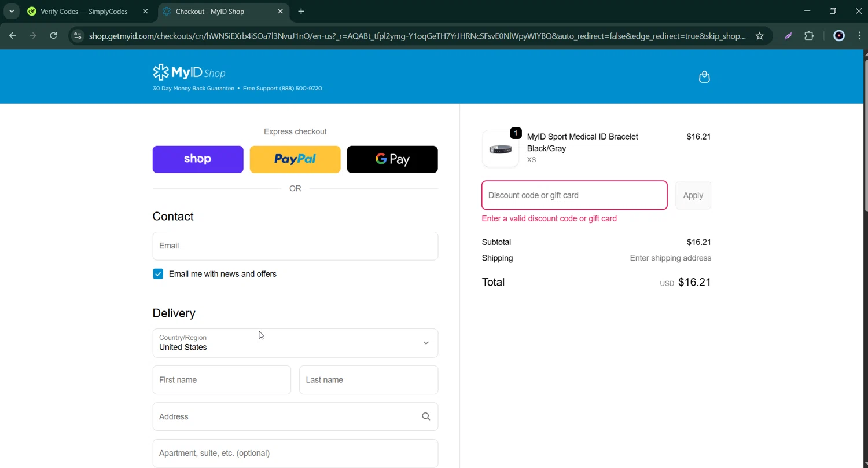Viewport: 868px width, 468px height.
Task: Restore down the browser window
Action: tap(833, 11)
